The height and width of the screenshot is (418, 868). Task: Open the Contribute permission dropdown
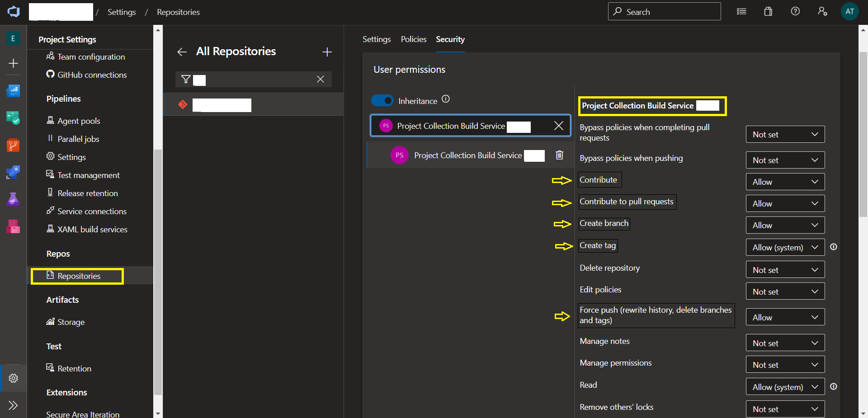[x=785, y=182]
